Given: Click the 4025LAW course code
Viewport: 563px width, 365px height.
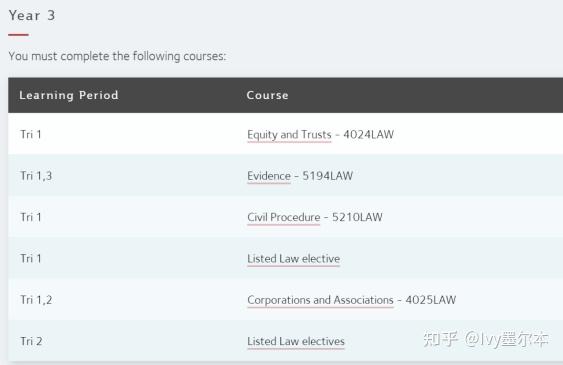Looking at the screenshot, I should click(431, 300).
